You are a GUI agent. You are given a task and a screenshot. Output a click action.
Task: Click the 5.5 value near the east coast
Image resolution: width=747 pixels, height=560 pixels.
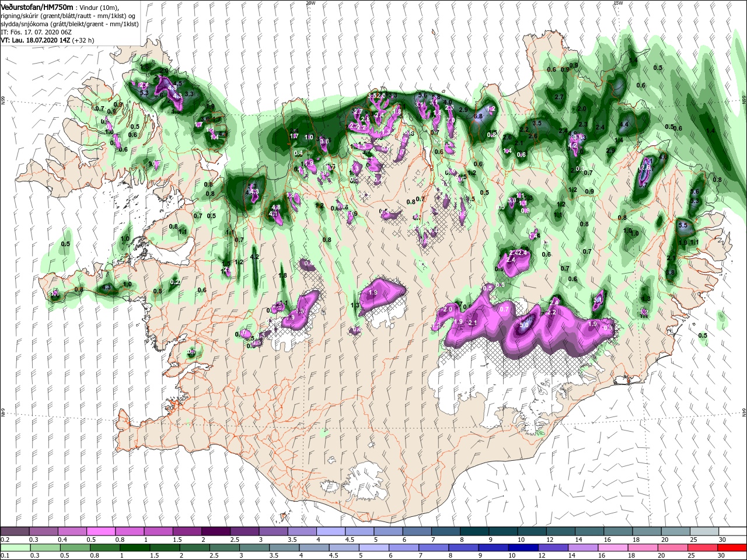click(683, 225)
